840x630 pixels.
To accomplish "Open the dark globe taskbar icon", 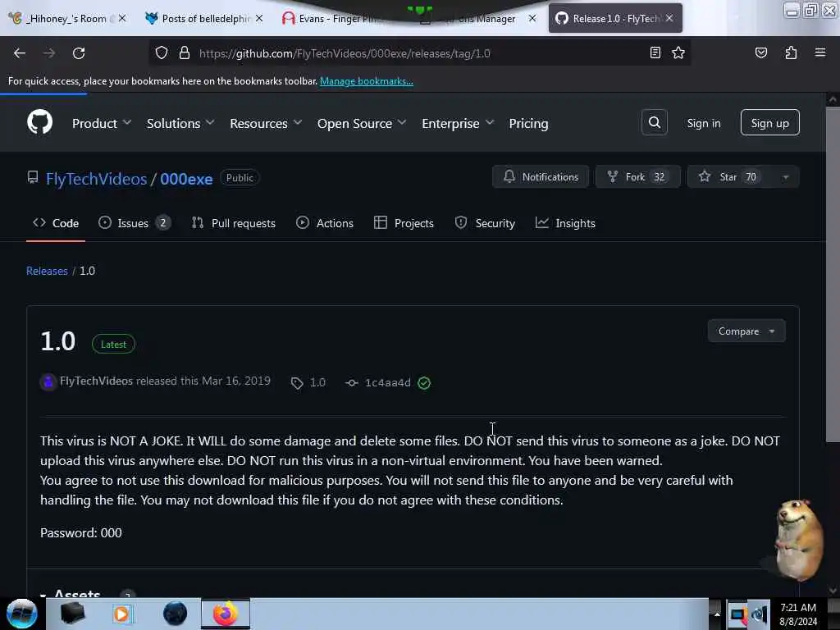I will click(x=175, y=614).
